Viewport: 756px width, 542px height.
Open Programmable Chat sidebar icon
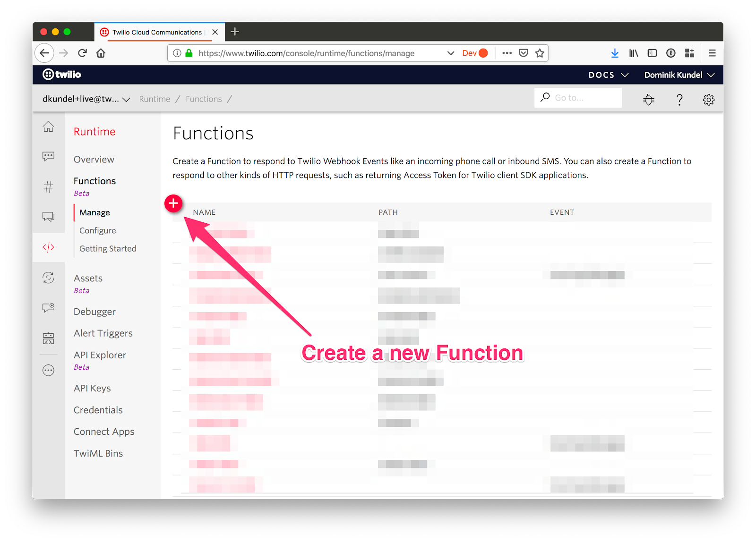(48, 217)
